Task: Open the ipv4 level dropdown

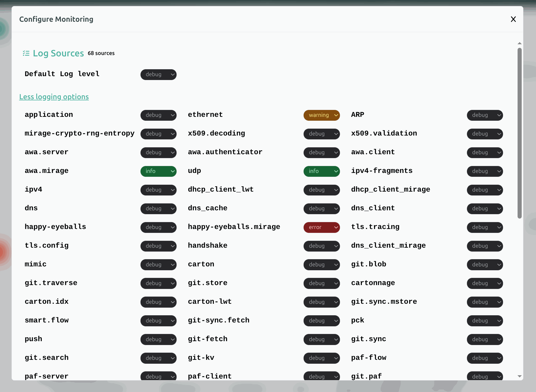Action: tap(158, 190)
